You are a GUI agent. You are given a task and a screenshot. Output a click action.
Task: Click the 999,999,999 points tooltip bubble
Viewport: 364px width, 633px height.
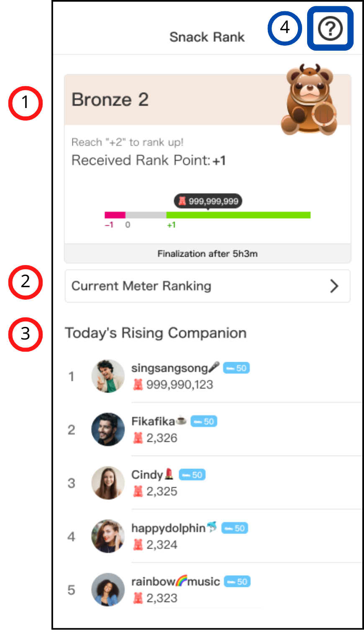[x=208, y=201]
